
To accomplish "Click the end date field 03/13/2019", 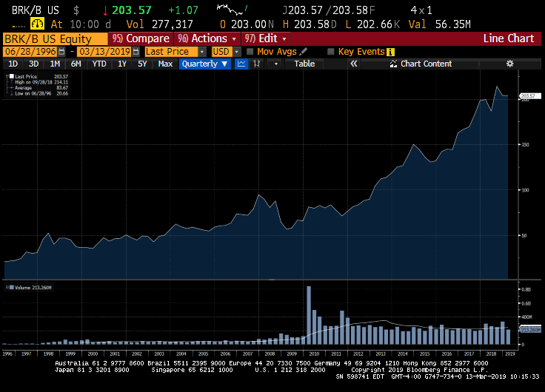I will pos(104,52).
